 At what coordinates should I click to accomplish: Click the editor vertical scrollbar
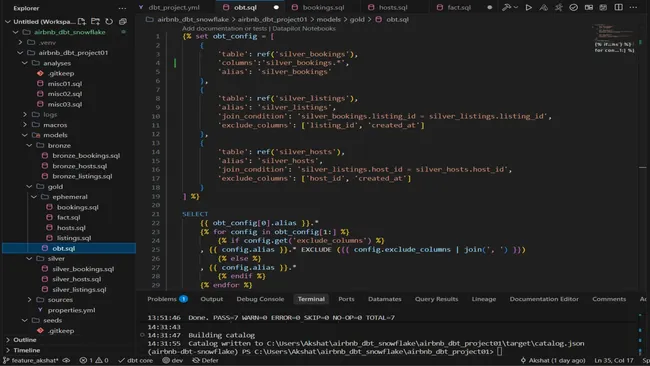pos(643,158)
